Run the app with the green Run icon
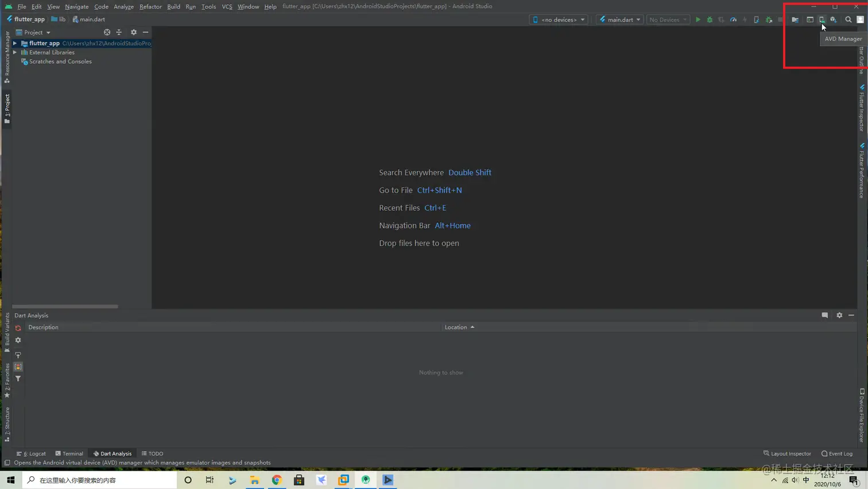Screen dimensions: 868x489 697,19
